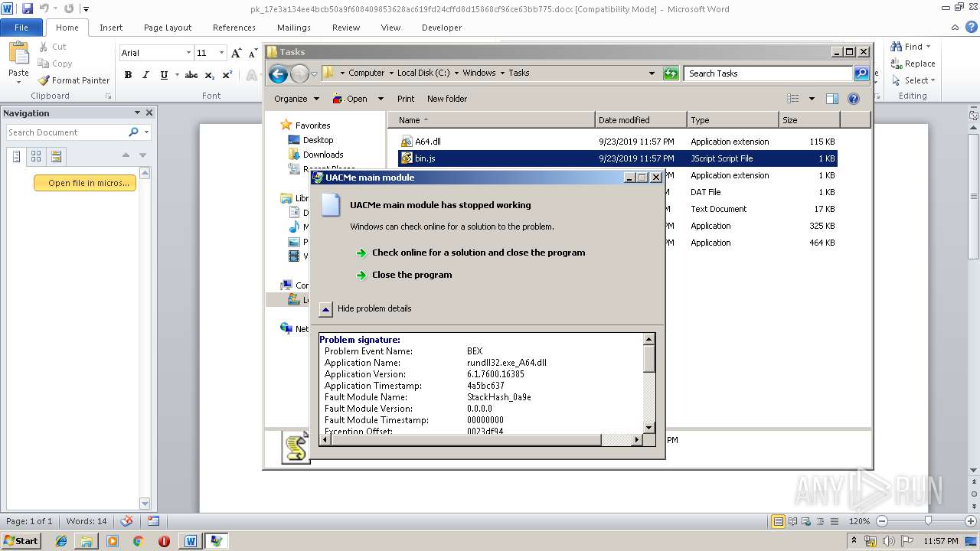
Task: Browse pages tab in Navigation pane
Action: tap(36, 156)
